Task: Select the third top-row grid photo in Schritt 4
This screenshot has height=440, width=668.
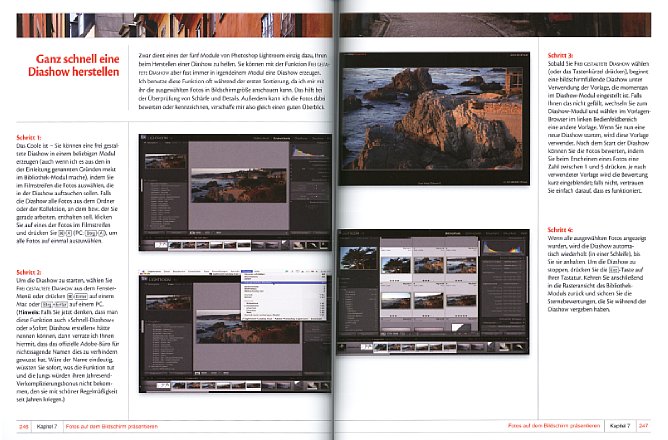Action: pos(461,265)
